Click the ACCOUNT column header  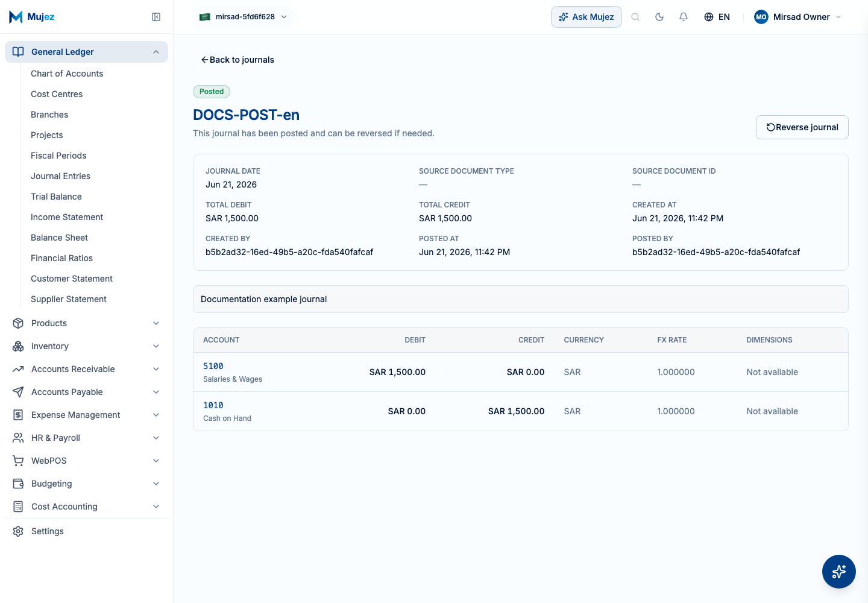(x=221, y=340)
